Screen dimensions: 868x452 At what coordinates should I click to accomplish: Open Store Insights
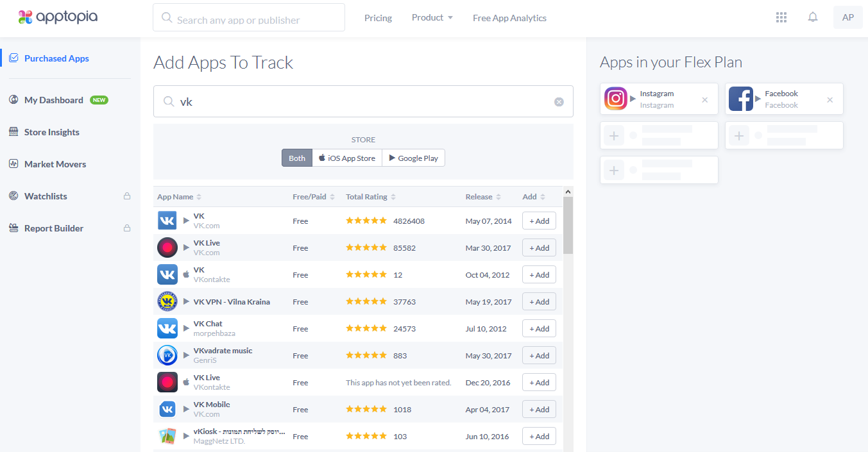click(x=52, y=132)
